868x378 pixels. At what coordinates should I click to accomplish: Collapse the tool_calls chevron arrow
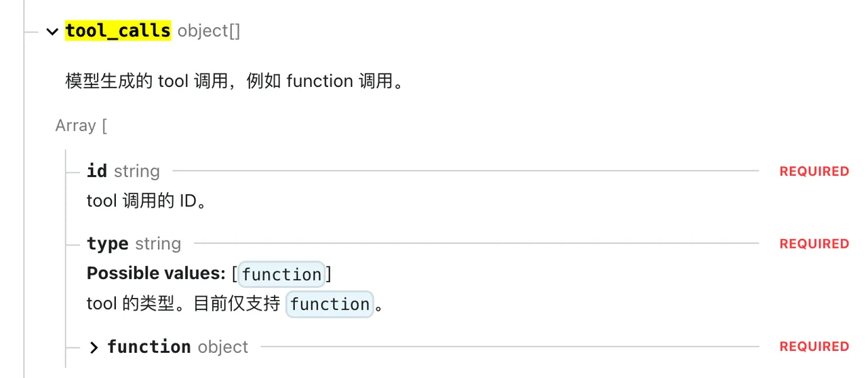tap(52, 31)
